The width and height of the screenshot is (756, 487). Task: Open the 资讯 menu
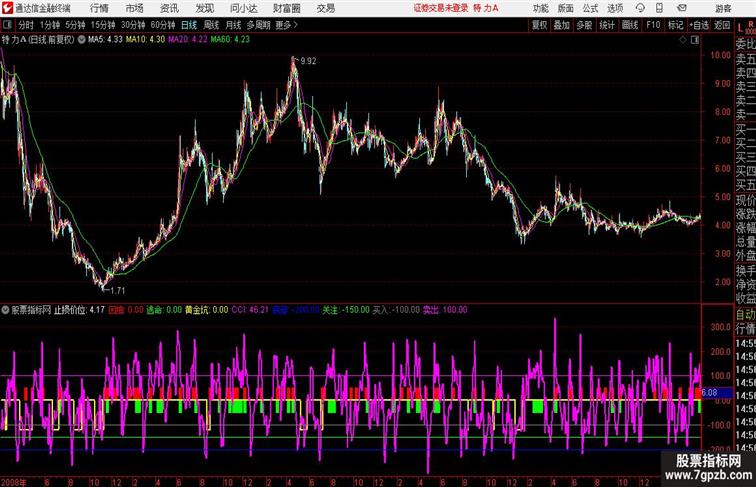(169, 9)
